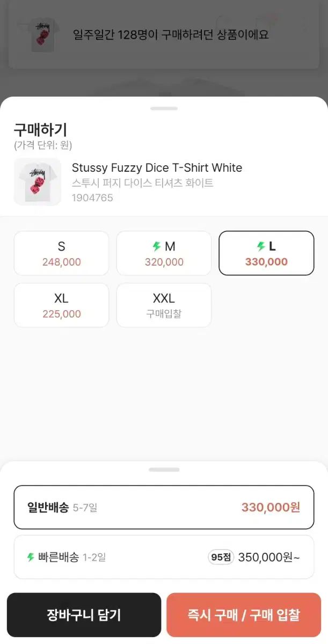
Task: Choose 일반배송 5-7일 delivery option
Action: tap(164, 507)
